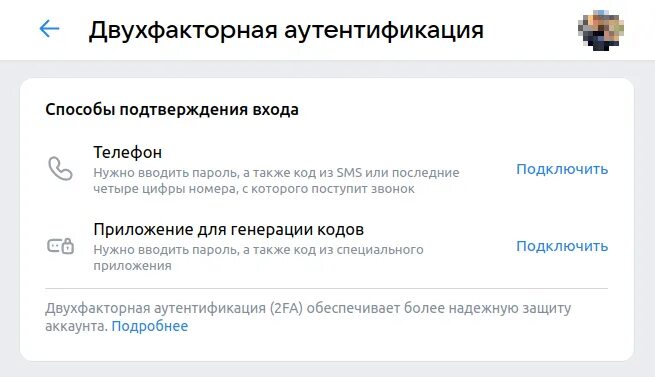Click the word приложения on the last description line
This screenshot has width=655, height=377.
[x=132, y=266]
